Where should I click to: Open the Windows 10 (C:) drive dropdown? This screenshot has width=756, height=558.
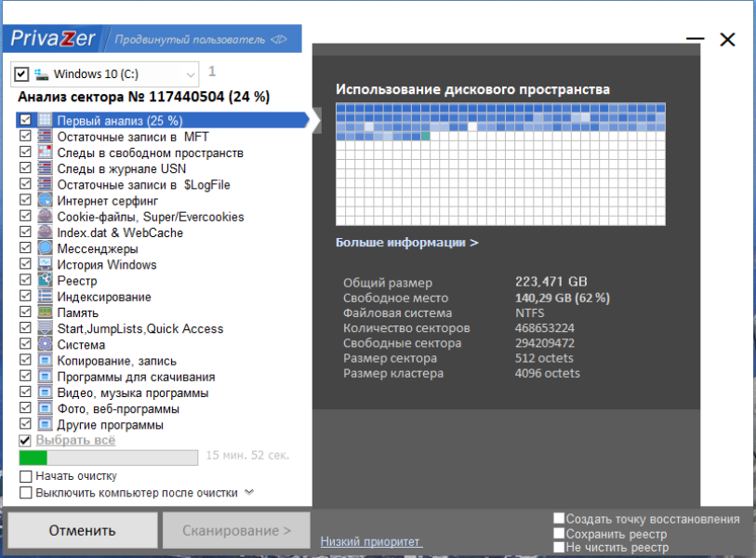click(191, 74)
